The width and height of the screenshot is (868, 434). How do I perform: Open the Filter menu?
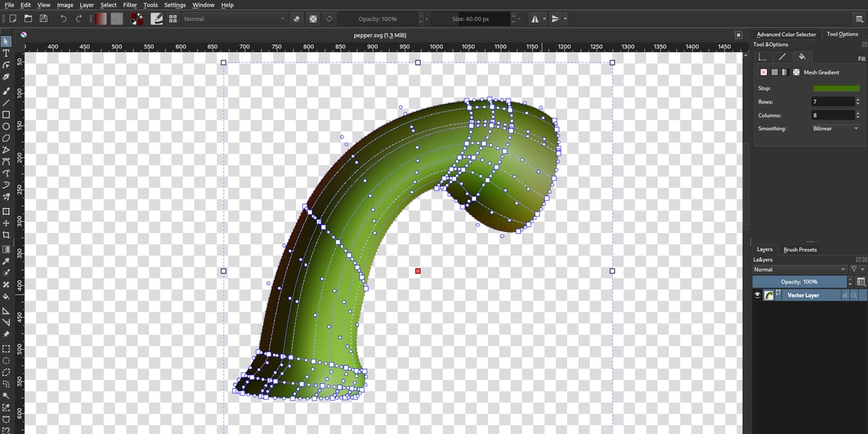point(130,5)
